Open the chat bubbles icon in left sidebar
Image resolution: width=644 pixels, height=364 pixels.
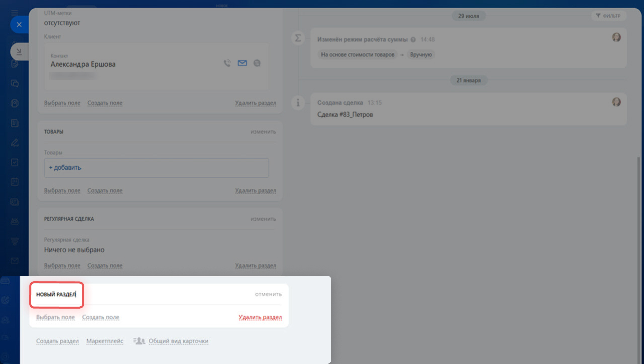click(15, 84)
